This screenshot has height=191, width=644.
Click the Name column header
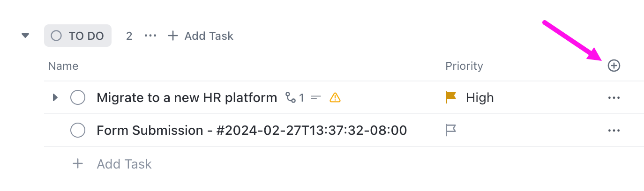63,66
